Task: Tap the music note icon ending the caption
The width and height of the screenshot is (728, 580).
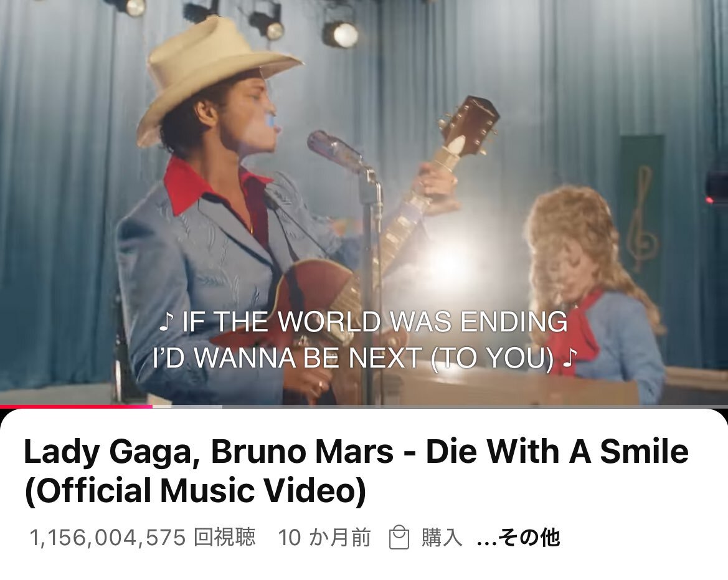Action: (569, 358)
